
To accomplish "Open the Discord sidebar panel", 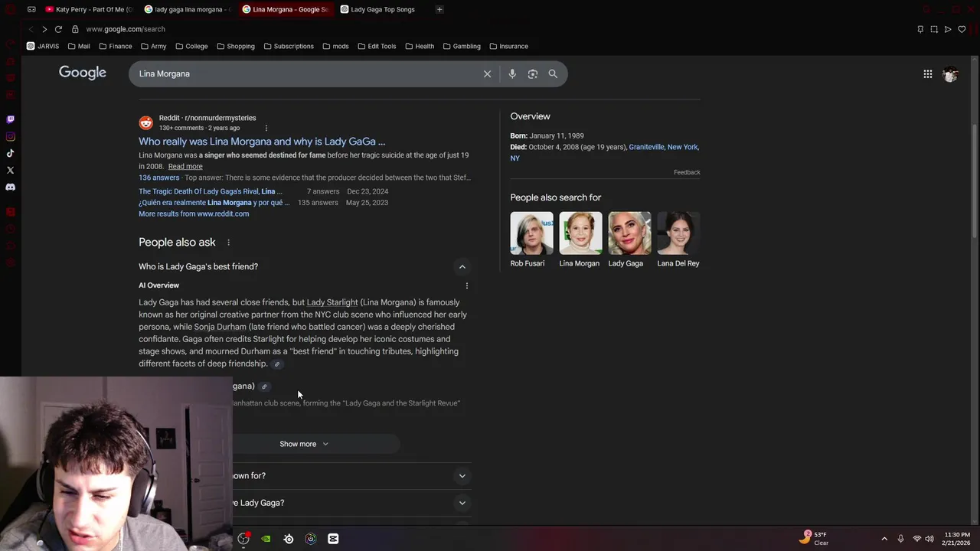I will click(10, 187).
